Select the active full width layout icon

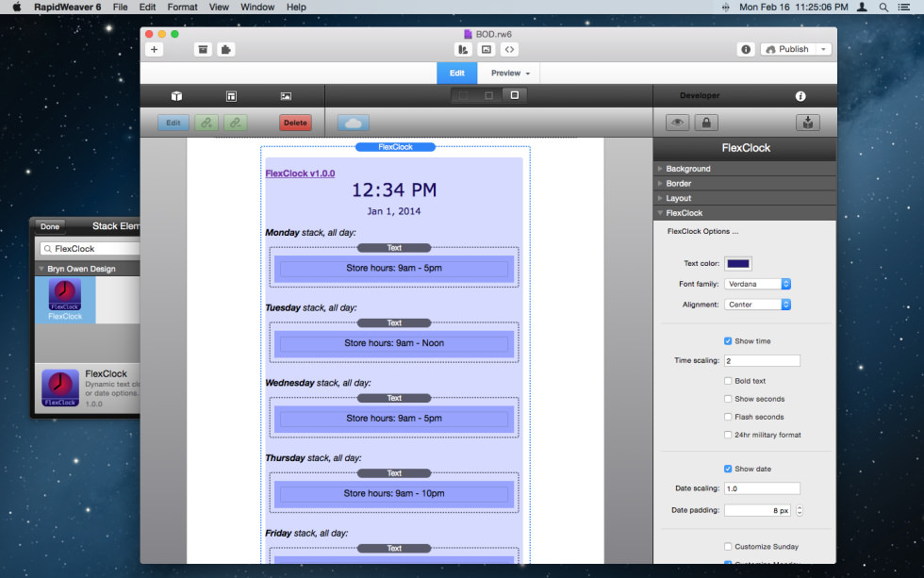[x=515, y=95]
